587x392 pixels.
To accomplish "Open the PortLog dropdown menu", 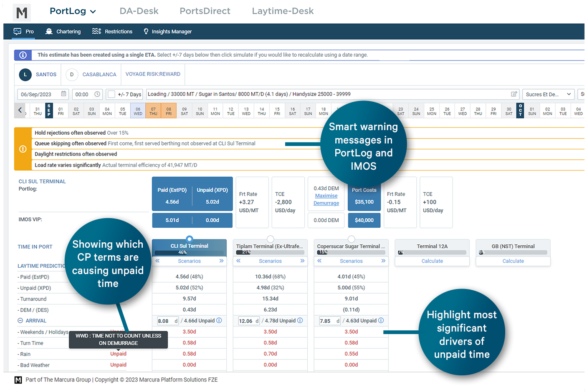I will coord(73,11).
